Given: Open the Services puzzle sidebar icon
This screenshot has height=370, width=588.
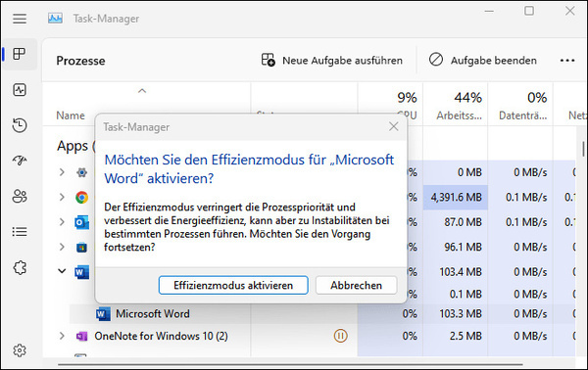Looking at the screenshot, I should (x=20, y=268).
